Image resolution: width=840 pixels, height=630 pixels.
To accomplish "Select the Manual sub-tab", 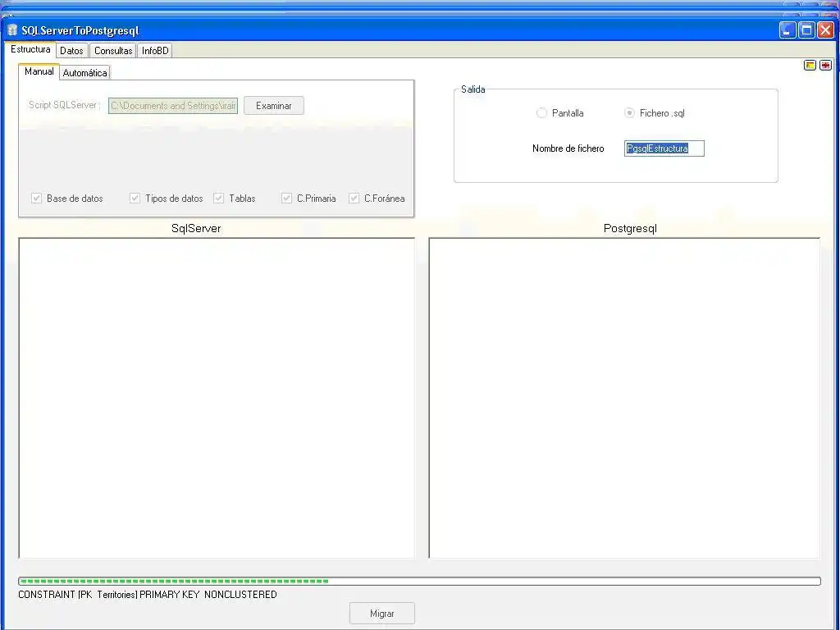I will pos(39,71).
